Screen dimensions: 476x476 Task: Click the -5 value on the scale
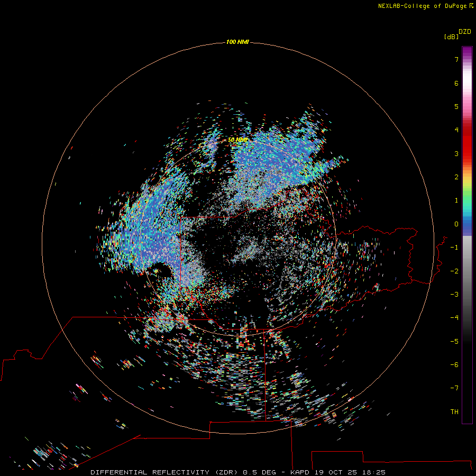coord(454,342)
